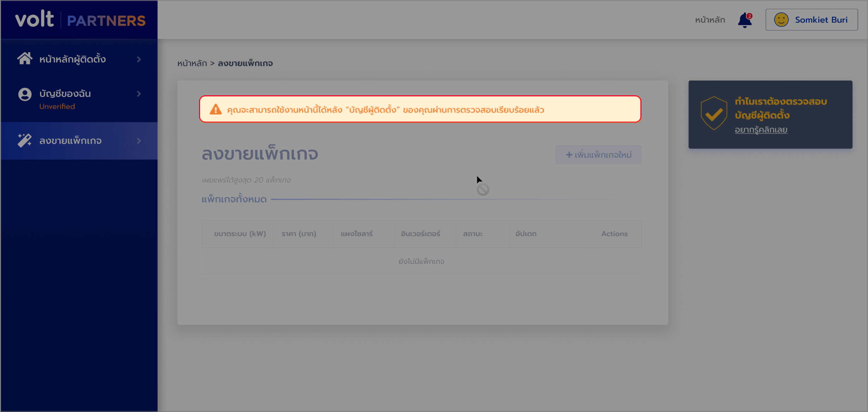
Task: Select แพ็กเกจทั้งหมด tab
Action: [234, 199]
